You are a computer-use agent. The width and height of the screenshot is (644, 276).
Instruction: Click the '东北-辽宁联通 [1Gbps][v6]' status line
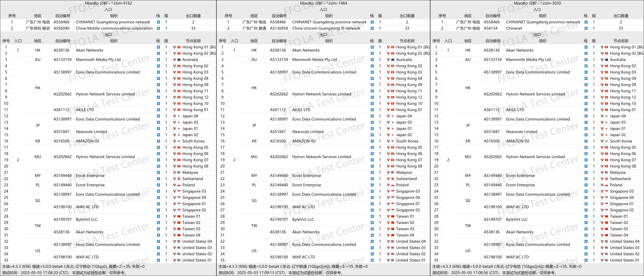[293, 266]
